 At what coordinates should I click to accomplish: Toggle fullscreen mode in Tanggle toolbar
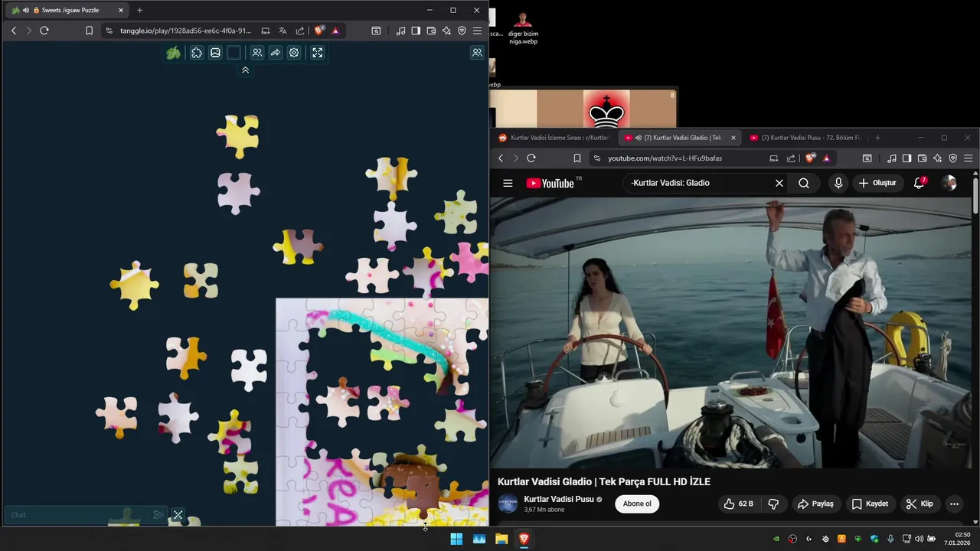tap(317, 53)
